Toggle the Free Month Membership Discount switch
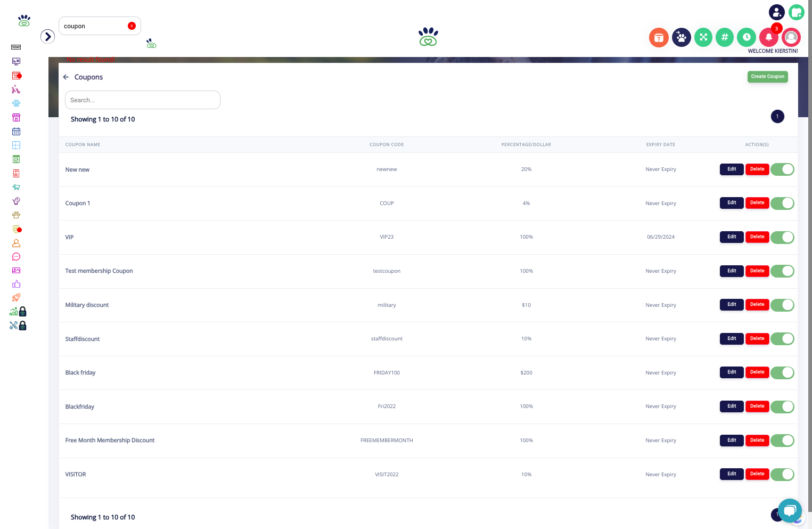 coord(782,441)
